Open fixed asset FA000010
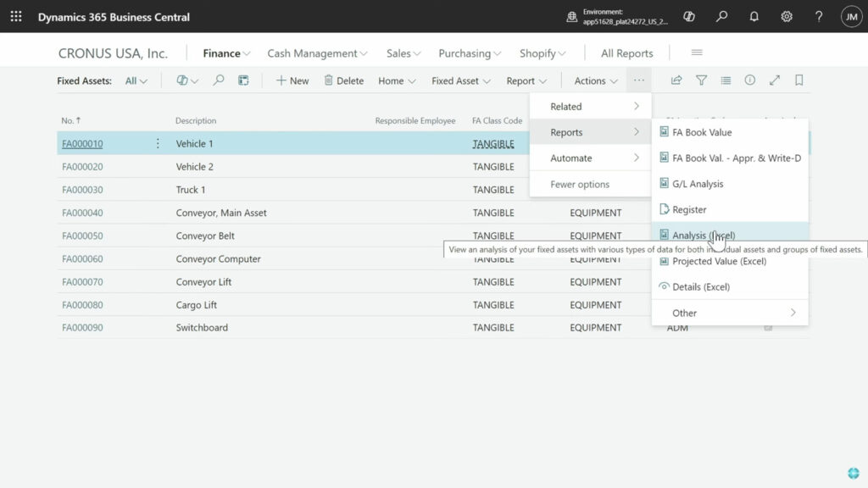 (82, 143)
